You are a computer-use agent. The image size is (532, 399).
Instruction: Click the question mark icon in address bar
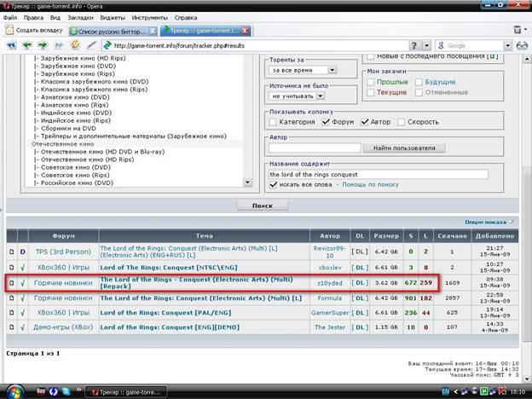[x=413, y=45]
